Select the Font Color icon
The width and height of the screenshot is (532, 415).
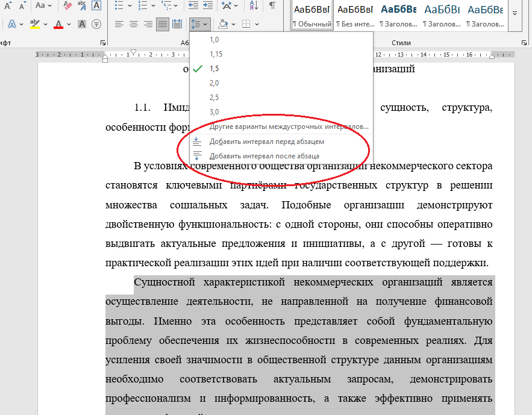pos(57,24)
